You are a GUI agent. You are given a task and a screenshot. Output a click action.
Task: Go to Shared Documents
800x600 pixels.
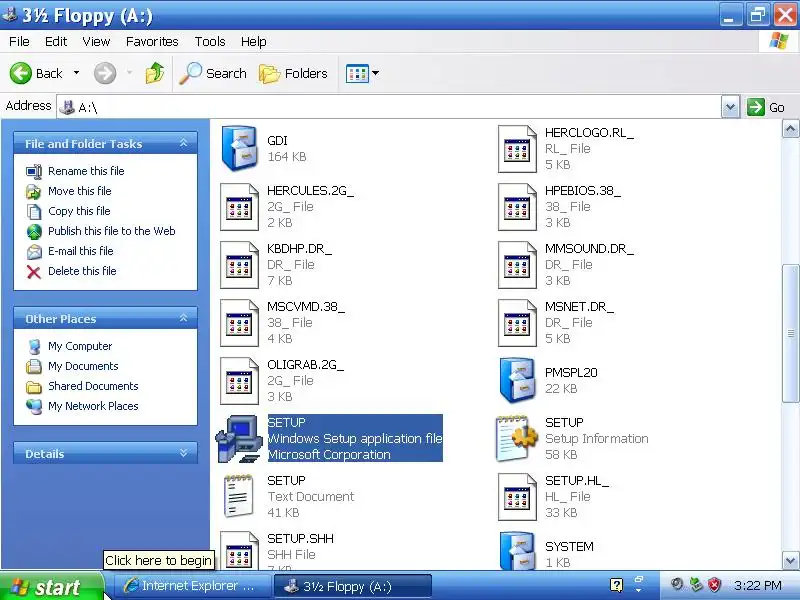[93, 386]
